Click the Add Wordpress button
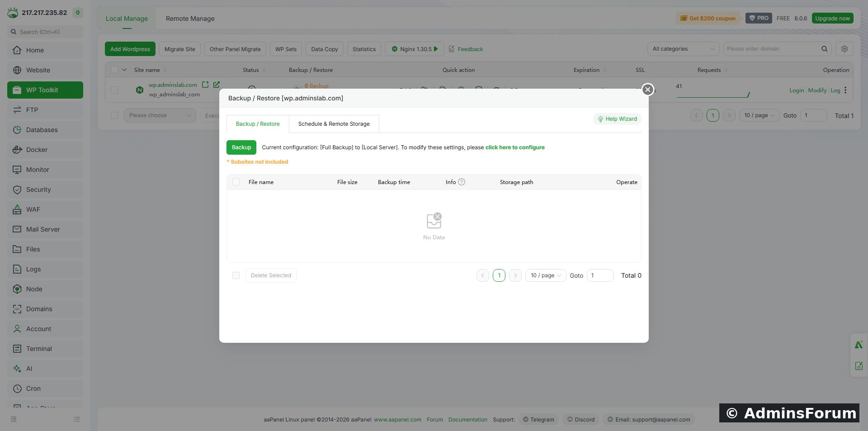Screen dimensions: 868x431 pyautogui.click(x=130, y=49)
